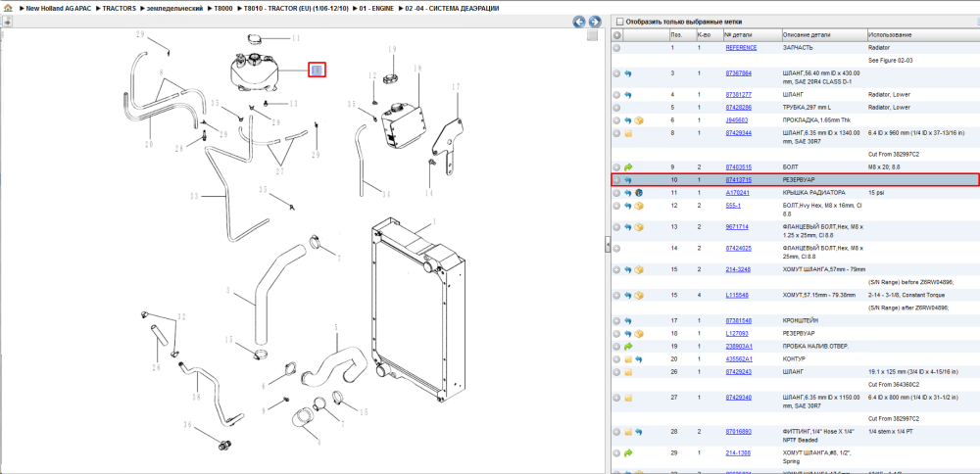980x474 pixels.
Task: Open 'T8000' breadcrumb item
Action: click(224, 9)
